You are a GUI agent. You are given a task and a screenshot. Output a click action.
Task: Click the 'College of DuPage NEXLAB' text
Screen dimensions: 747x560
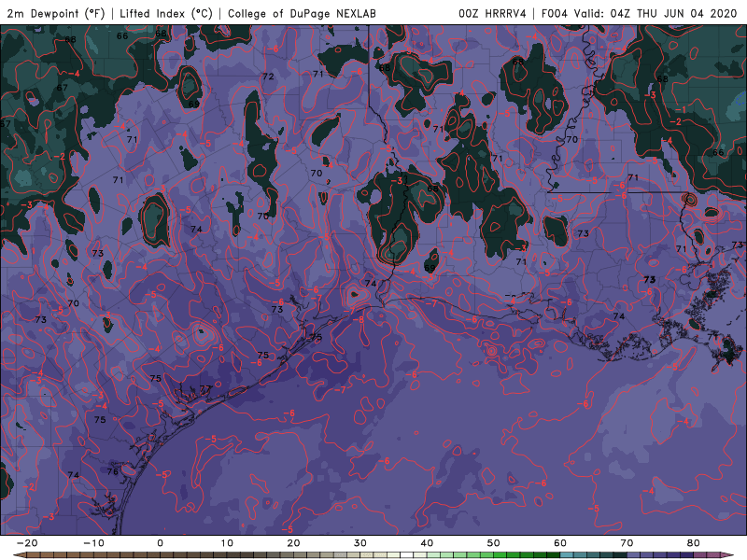(302, 13)
